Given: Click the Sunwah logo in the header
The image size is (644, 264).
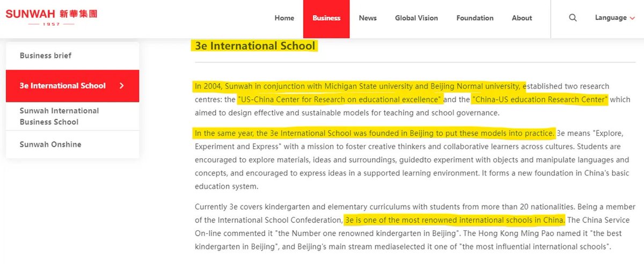Looking at the screenshot, I should tap(52, 17).
